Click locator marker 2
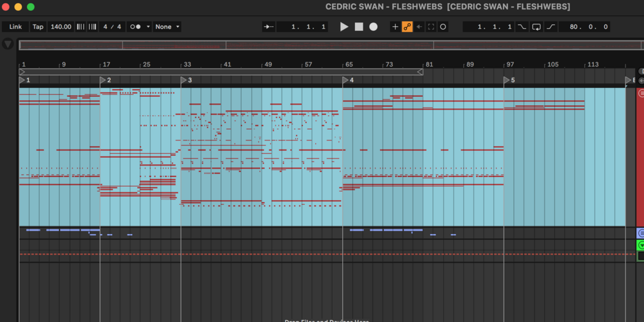Screen dimensions: 644x322 104,80
